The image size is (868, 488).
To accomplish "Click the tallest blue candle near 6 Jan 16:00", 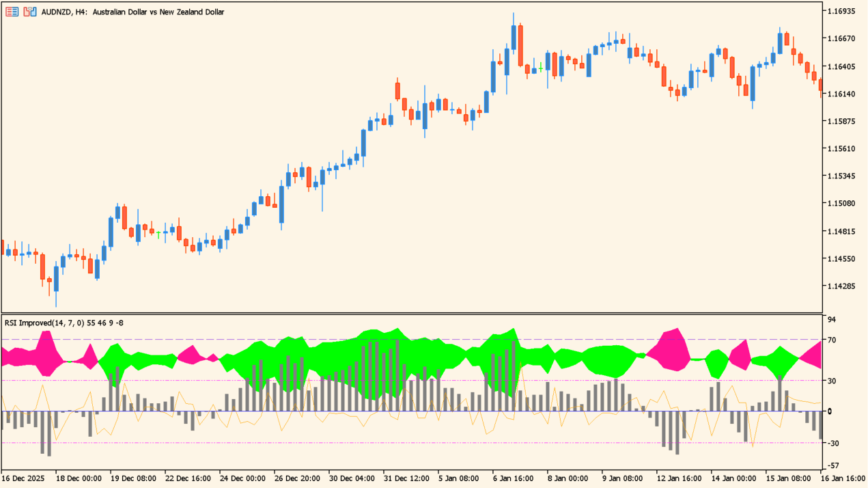I will click(x=513, y=38).
